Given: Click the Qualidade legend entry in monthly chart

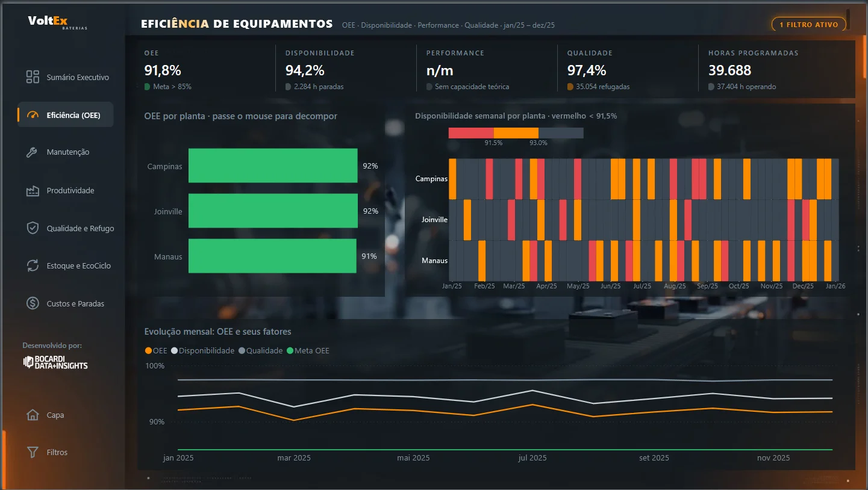Looking at the screenshot, I should [x=261, y=350].
